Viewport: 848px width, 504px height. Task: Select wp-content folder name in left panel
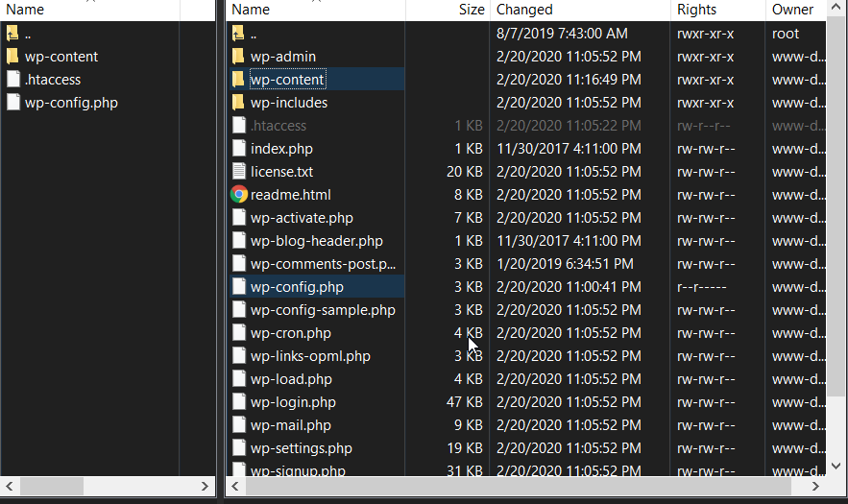(x=61, y=57)
